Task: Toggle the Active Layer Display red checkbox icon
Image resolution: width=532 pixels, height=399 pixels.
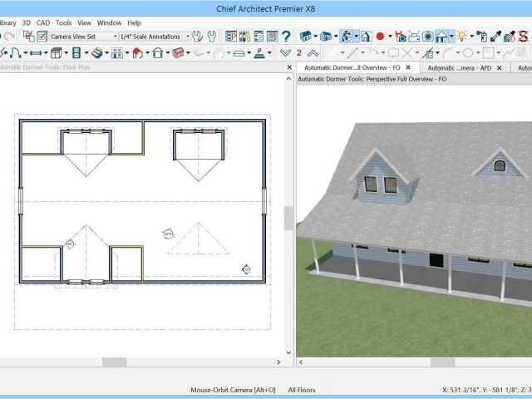Action: (42, 37)
